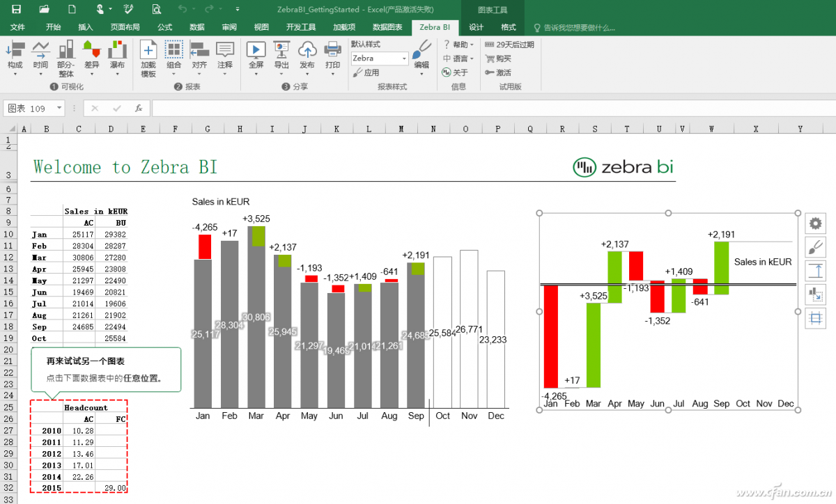Click into the formula bar field

[493, 109]
